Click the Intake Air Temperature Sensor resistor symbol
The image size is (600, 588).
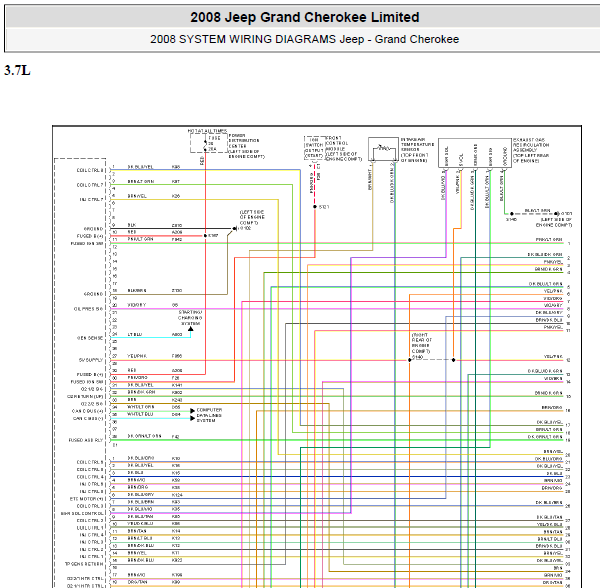coord(383,149)
